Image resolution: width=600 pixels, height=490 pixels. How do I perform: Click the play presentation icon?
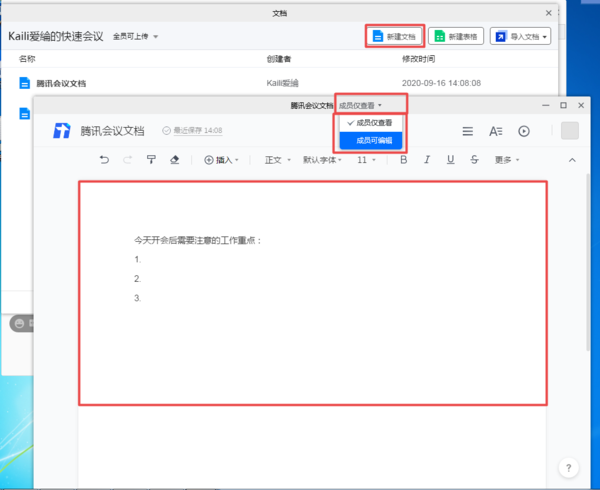pyautogui.click(x=524, y=131)
